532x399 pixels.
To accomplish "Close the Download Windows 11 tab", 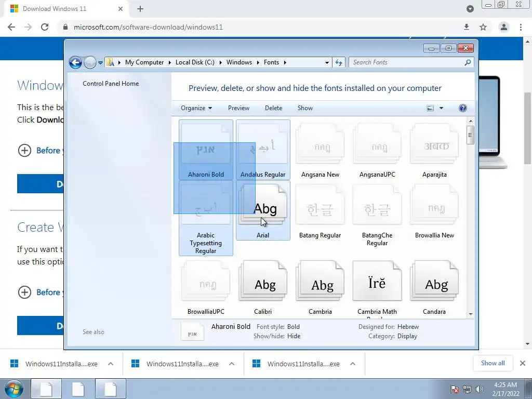I will pos(121,9).
